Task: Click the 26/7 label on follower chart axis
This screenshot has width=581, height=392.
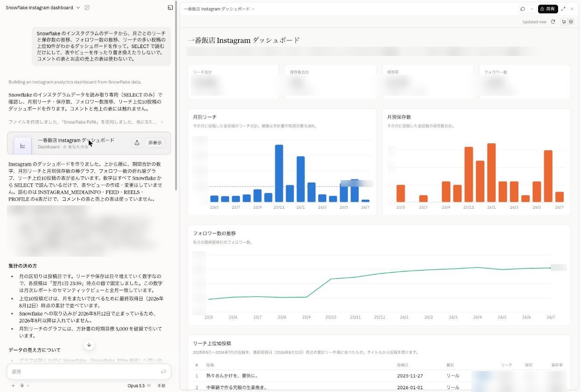Action: [x=551, y=317]
